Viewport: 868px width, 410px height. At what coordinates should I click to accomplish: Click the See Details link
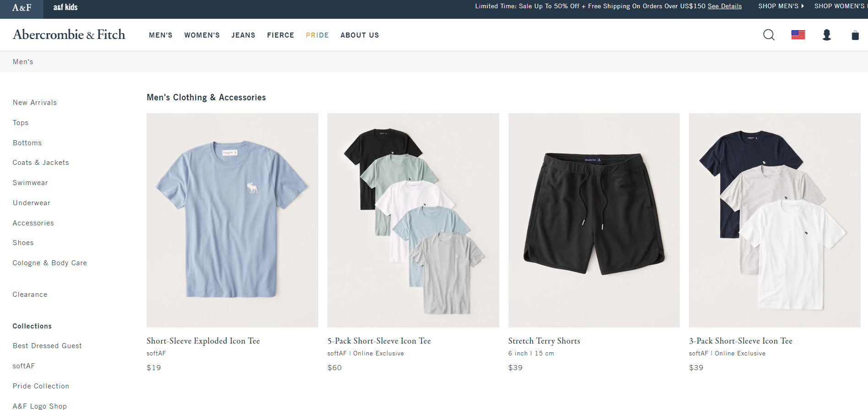point(724,6)
